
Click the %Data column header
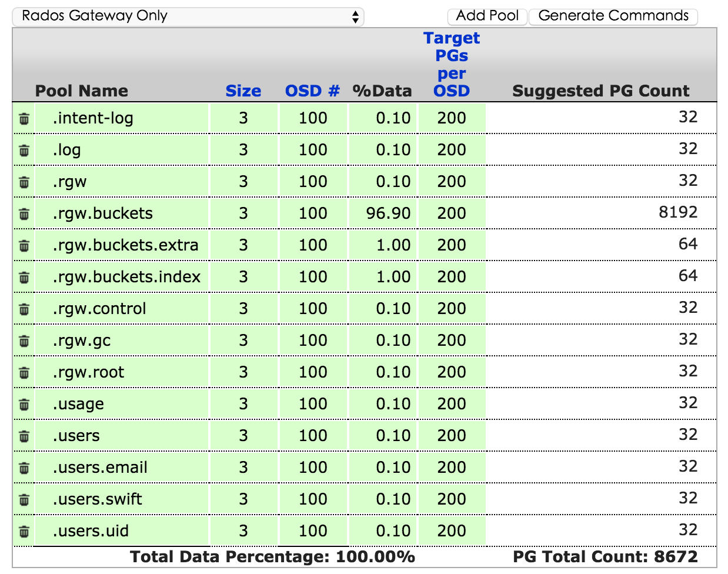pyautogui.click(x=382, y=91)
